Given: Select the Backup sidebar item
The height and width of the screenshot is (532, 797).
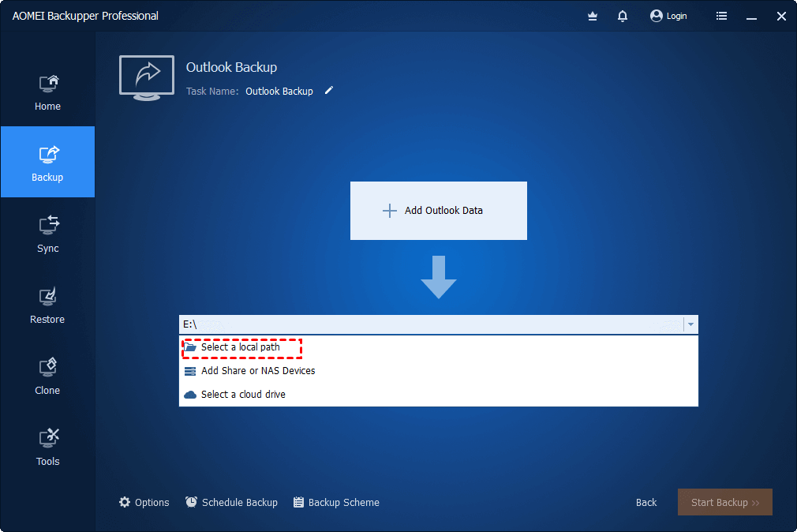Looking at the screenshot, I should pos(47,163).
